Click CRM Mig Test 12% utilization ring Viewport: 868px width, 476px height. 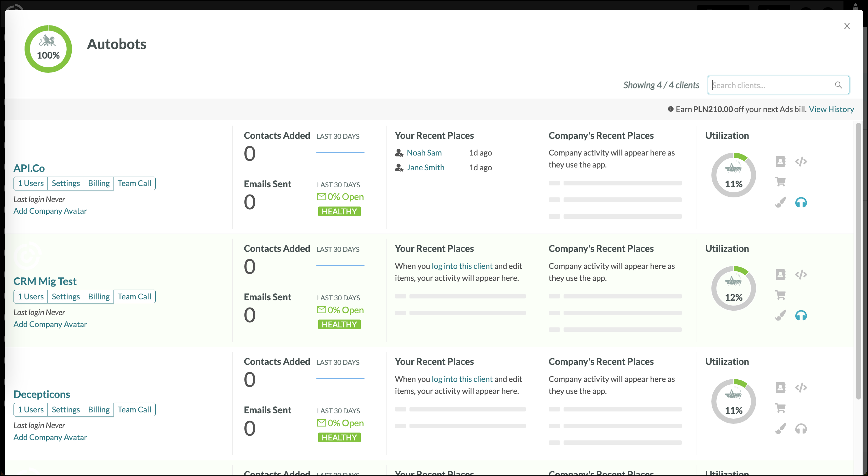tap(733, 288)
